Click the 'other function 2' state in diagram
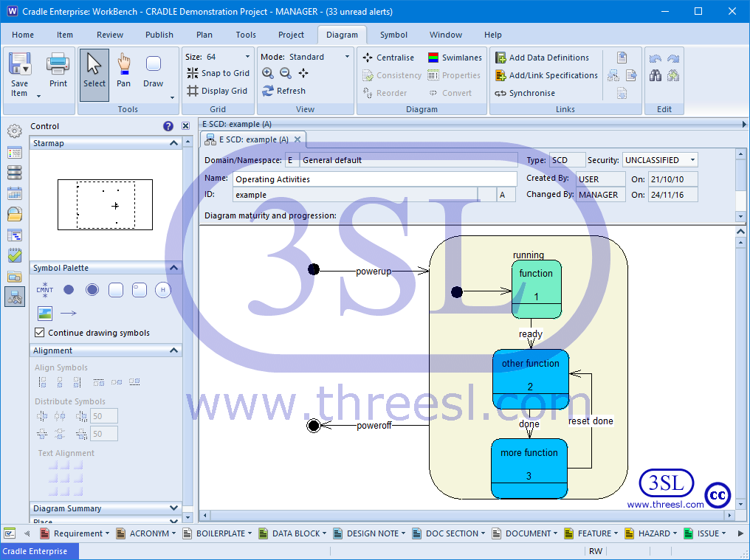The image size is (750, 560). point(531,379)
